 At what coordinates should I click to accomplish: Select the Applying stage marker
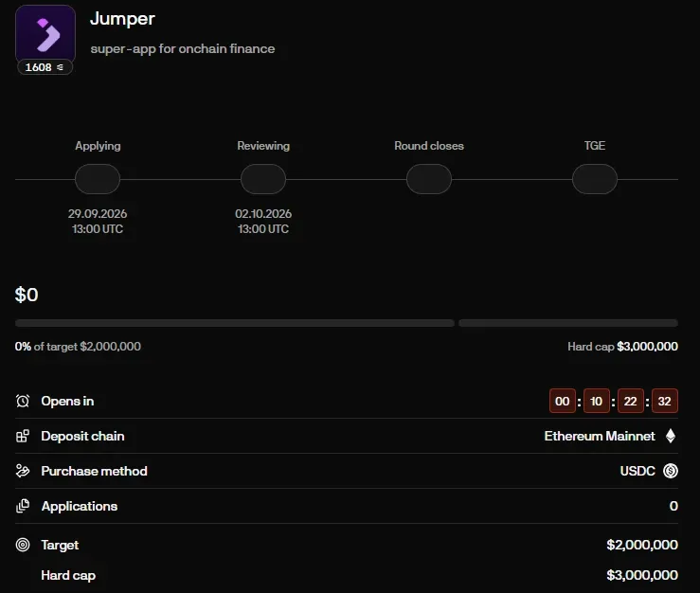tap(98, 179)
